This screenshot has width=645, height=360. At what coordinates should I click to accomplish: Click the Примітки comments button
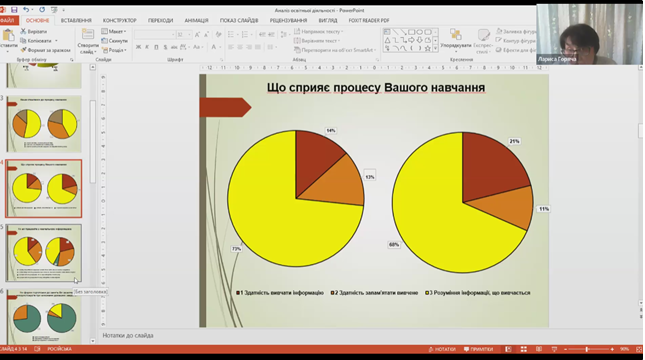(478, 349)
